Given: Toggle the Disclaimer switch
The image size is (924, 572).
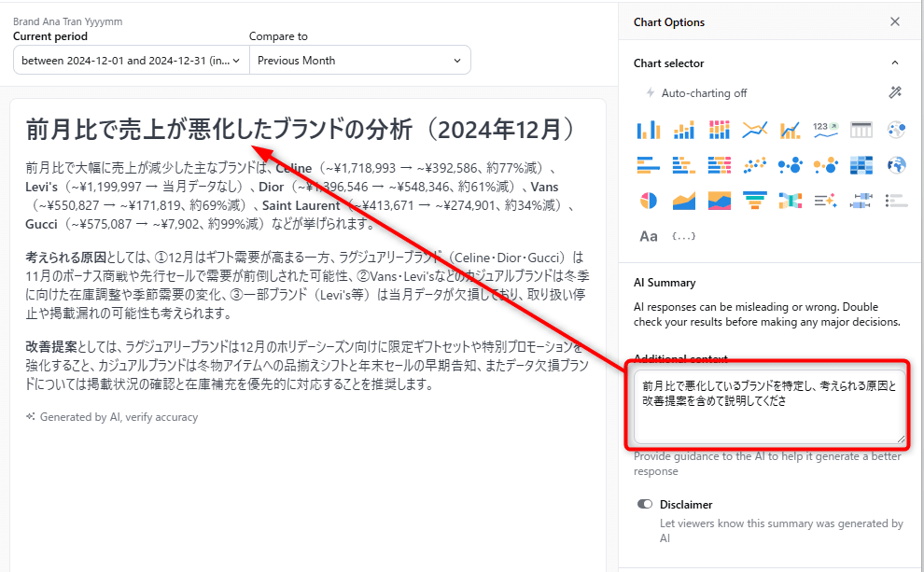Looking at the screenshot, I should pyautogui.click(x=645, y=504).
